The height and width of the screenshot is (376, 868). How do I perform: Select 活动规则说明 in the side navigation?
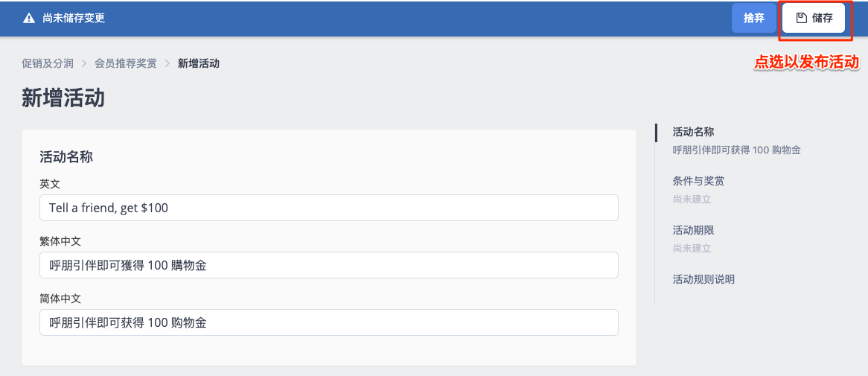[x=703, y=279]
